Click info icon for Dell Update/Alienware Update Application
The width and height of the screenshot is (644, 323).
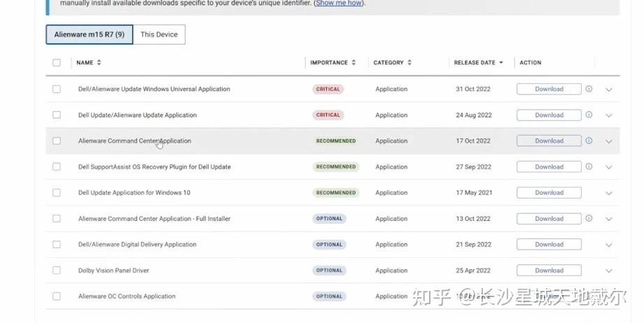tap(589, 115)
